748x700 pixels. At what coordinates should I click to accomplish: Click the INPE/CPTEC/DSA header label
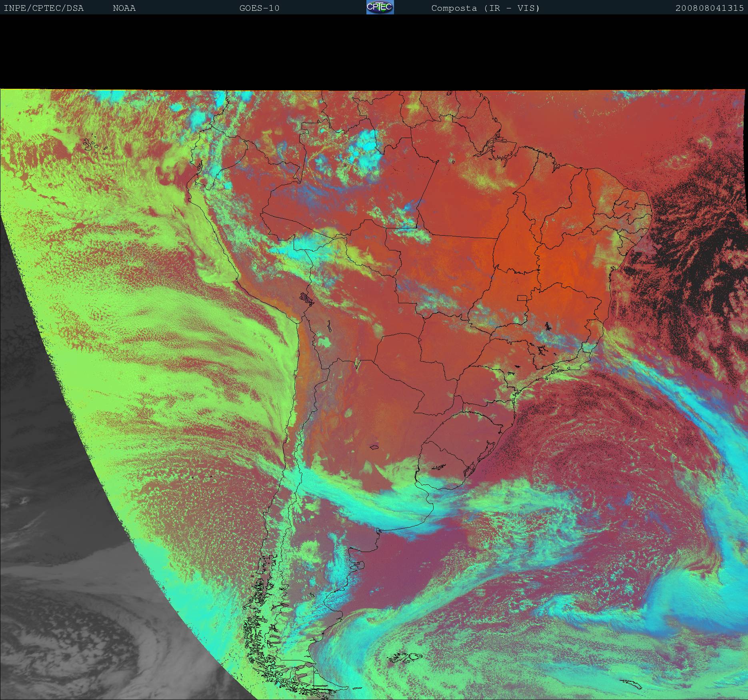pos(44,8)
